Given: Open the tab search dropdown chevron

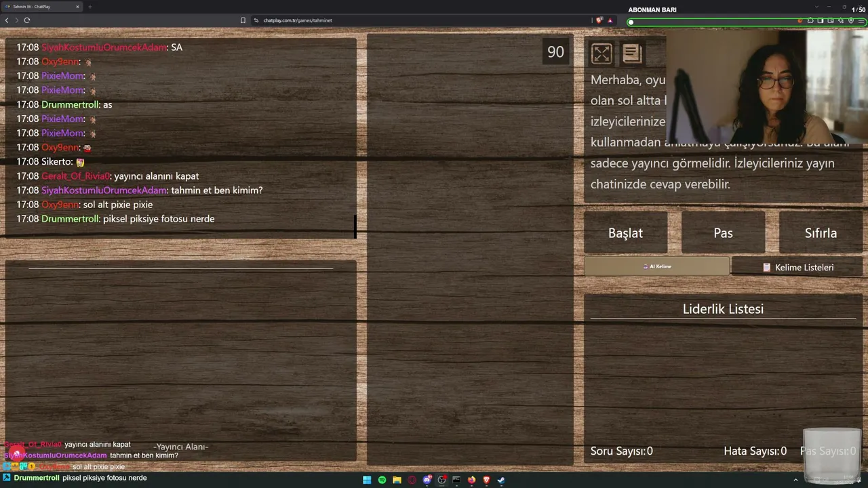Looking at the screenshot, I should (x=816, y=7).
